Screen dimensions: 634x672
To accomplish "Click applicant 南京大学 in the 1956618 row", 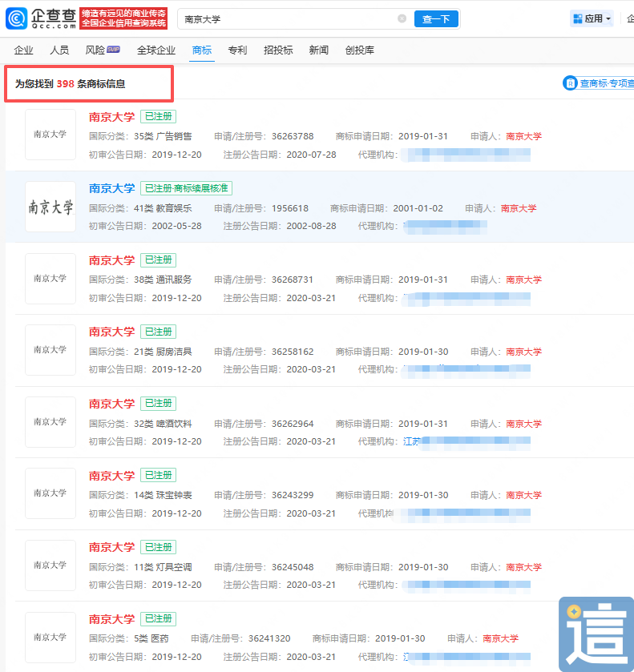I will 519,208.
